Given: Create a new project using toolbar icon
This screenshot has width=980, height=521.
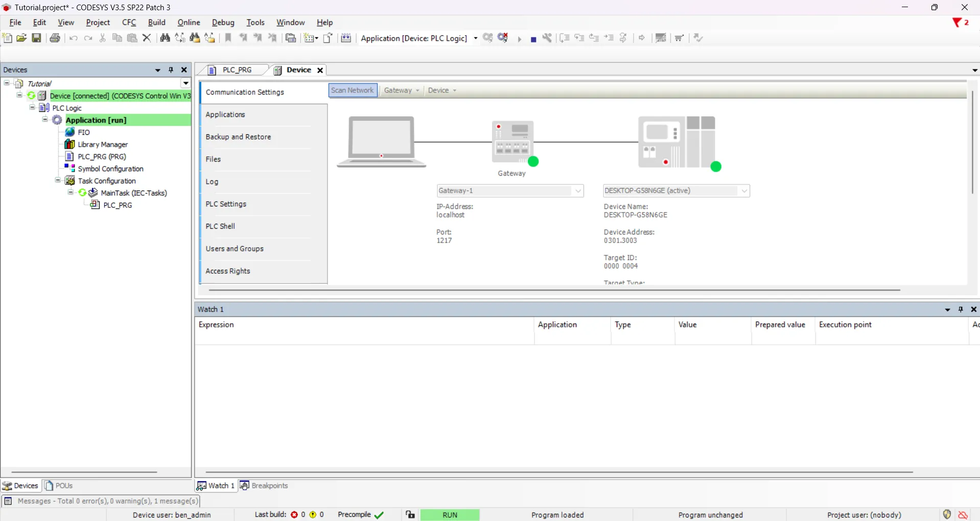Looking at the screenshot, I should pos(7,38).
